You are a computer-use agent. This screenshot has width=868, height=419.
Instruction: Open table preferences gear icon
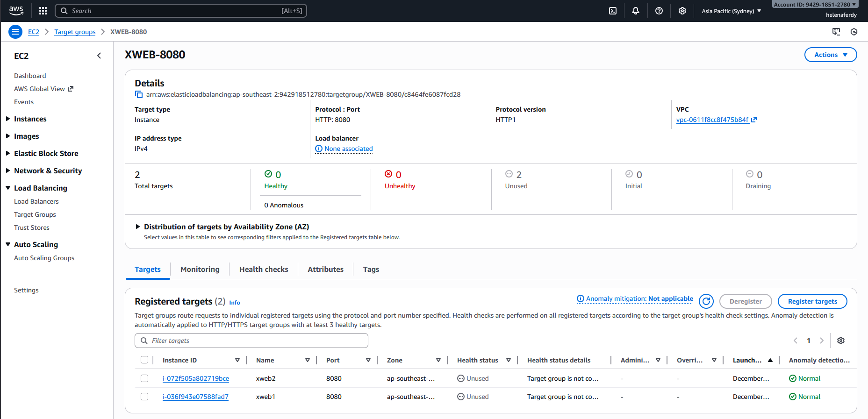[x=841, y=341]
